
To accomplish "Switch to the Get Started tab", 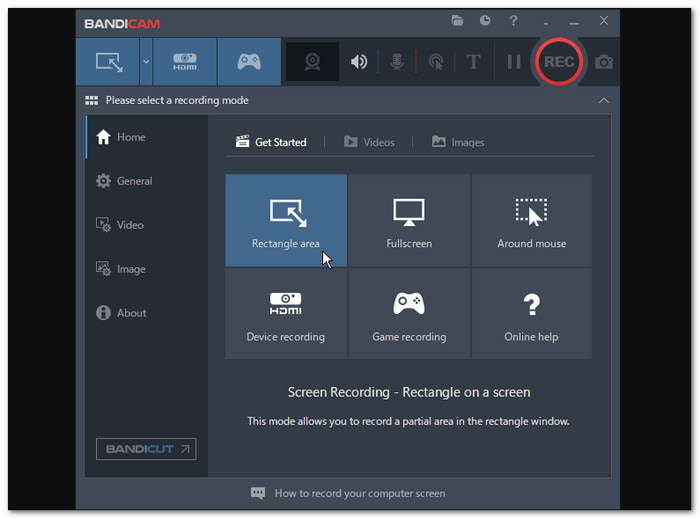I will (271, 142).
